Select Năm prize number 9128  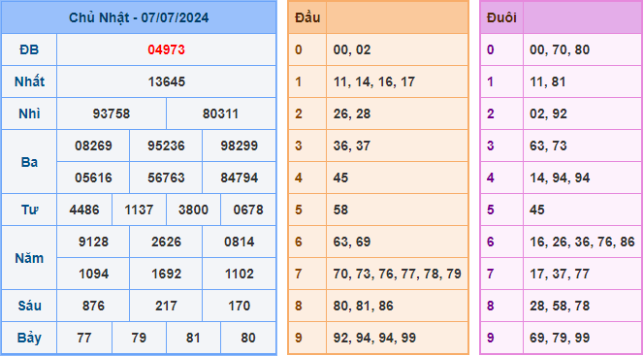(93, 242)
